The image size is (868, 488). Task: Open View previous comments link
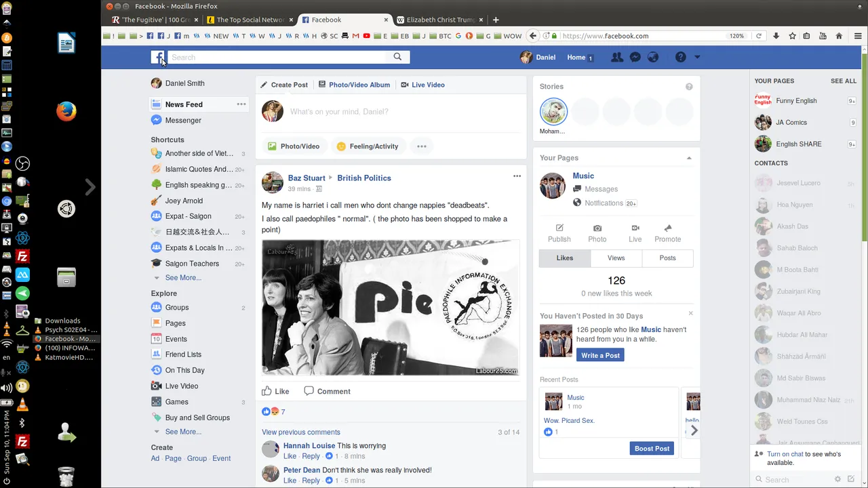(301, 432)
